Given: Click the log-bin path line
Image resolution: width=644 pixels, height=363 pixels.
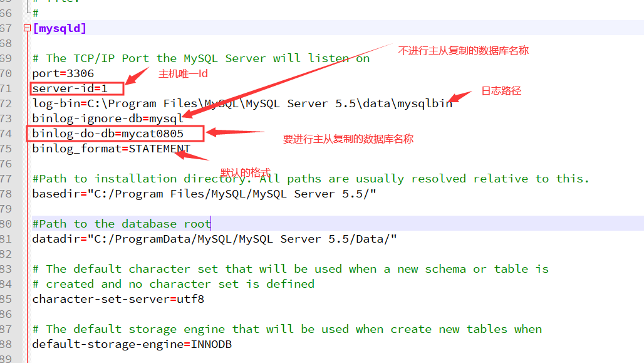Looking at the screenshot, I should pos(242,103).
